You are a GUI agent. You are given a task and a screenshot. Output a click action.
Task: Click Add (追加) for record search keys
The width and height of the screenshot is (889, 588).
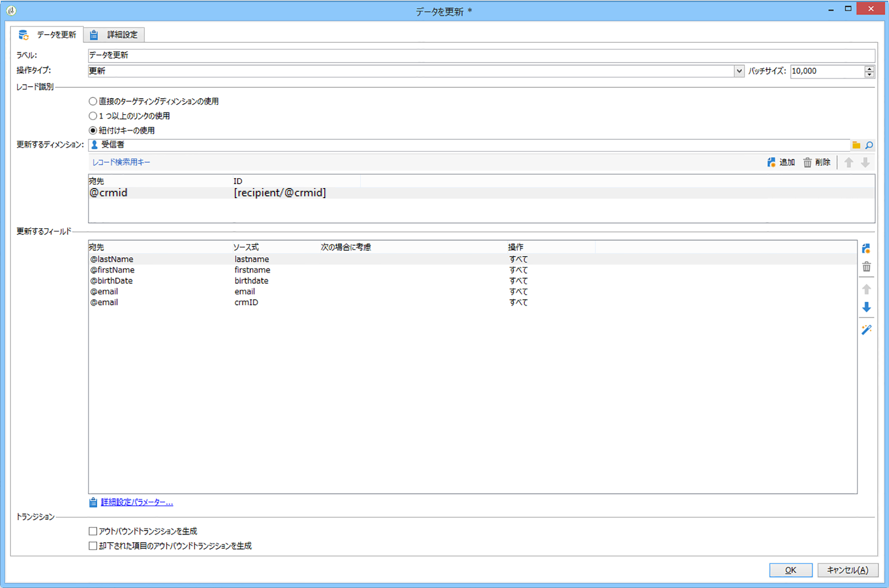[781, 163]
